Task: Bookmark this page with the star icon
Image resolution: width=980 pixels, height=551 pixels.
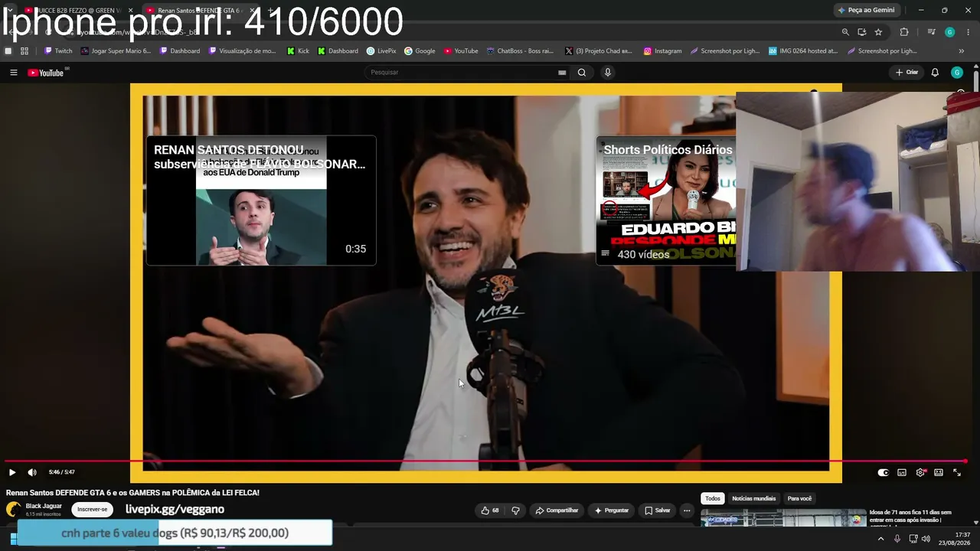Action: click(878, 32)
